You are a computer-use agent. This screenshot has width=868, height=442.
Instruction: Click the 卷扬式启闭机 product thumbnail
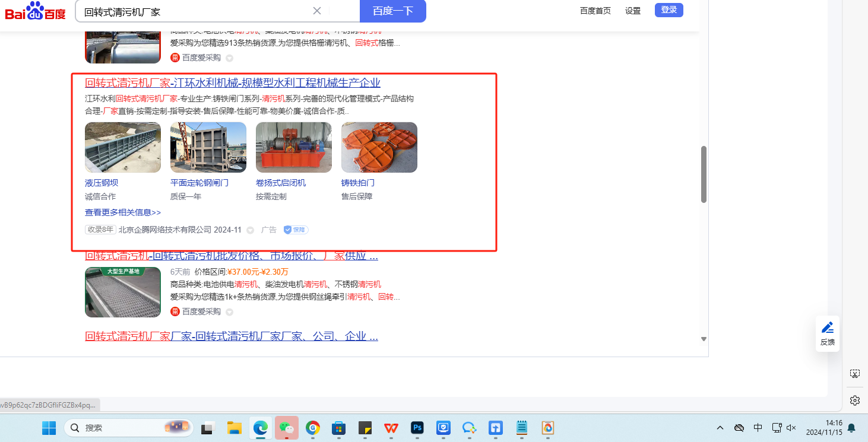click(294, 147)
